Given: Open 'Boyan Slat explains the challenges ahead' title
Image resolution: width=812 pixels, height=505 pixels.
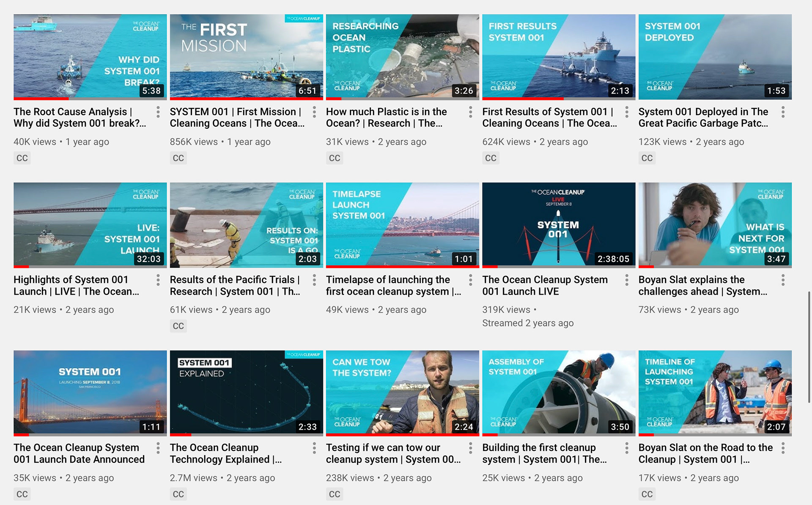Looking at the screenshot, I should click(x=703, y=286).
